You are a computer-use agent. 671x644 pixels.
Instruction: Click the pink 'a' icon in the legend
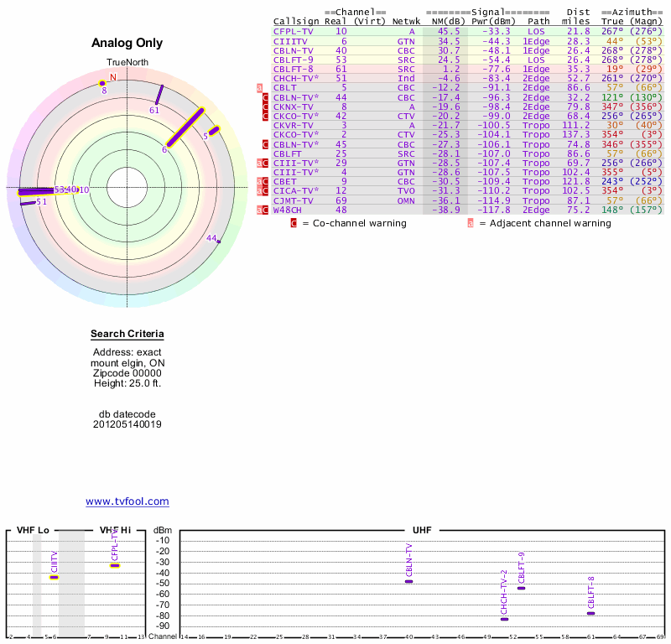pyautogui.click(x=471, y=223)
